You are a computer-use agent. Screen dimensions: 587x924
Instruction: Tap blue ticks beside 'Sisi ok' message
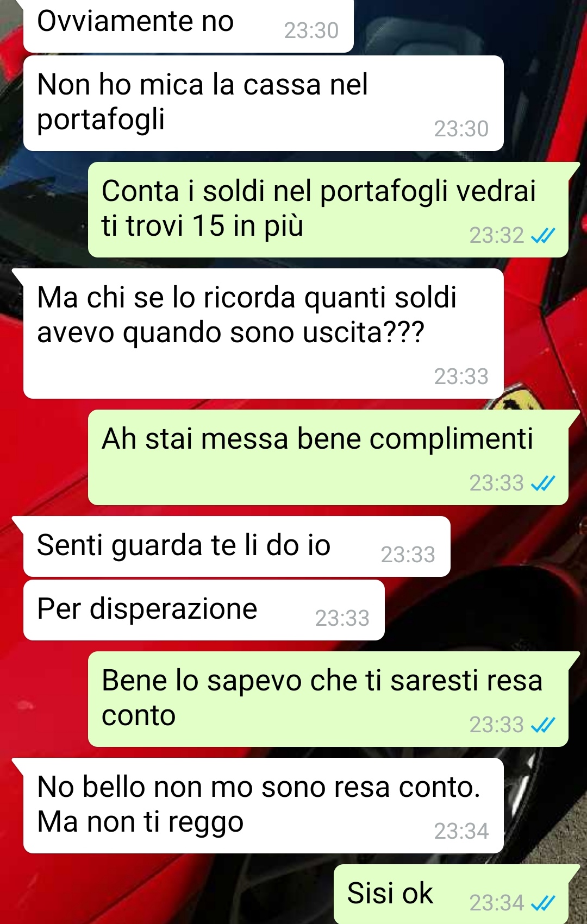pyautogui.click(x=542, y=903)
